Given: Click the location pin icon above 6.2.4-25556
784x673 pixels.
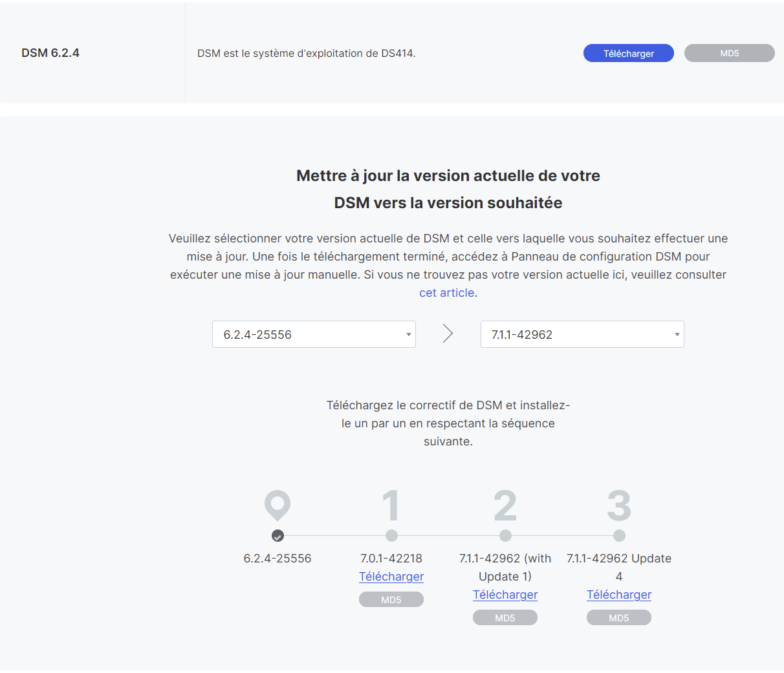Looking at the screenshot, I should pyautogui.click(x=278, y=505).
